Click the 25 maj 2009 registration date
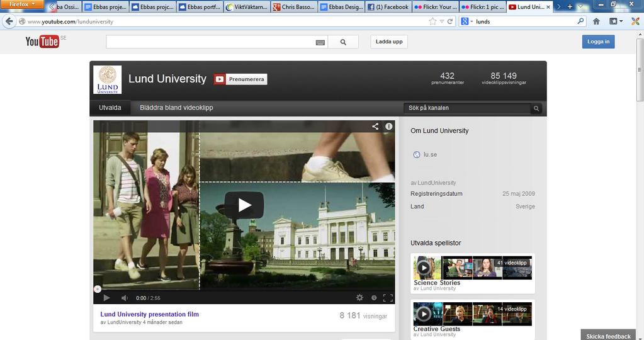Viewport: 644px width, 340px height. (x=518, y=193)
